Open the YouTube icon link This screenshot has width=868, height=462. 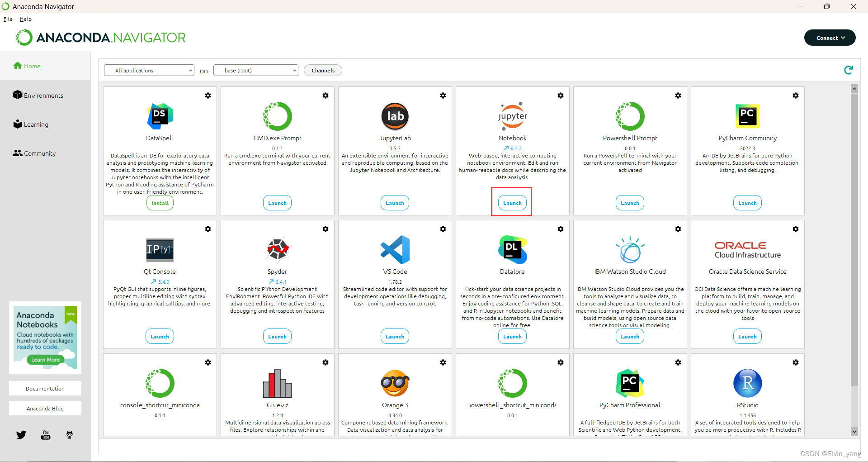(x=46, y=435)
